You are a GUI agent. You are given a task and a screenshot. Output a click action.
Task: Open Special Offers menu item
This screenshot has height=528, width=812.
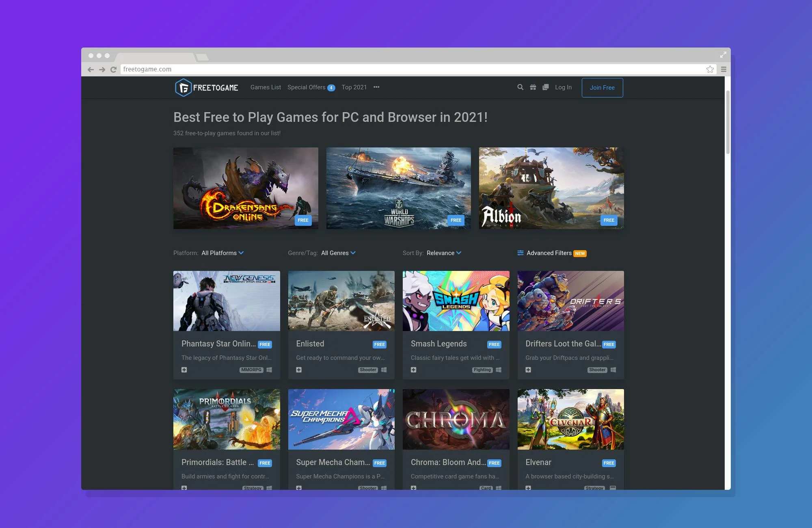(311, 87)
